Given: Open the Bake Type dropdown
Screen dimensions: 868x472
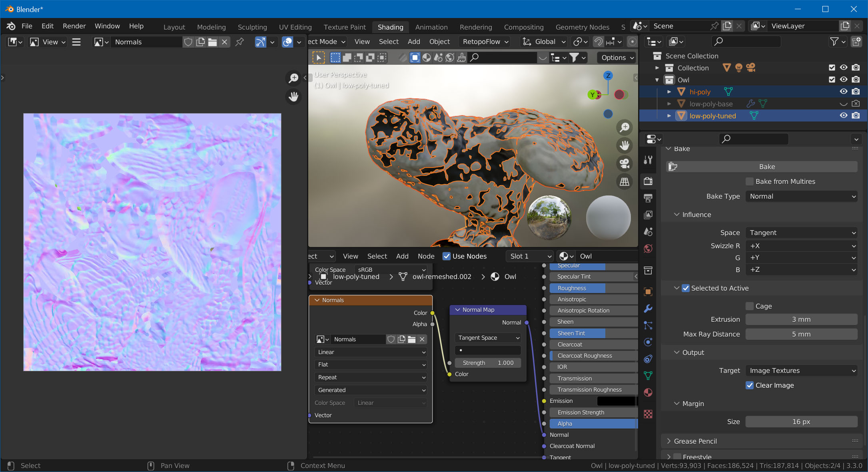Looking at the screenshot, I should [x=802, y=196].
